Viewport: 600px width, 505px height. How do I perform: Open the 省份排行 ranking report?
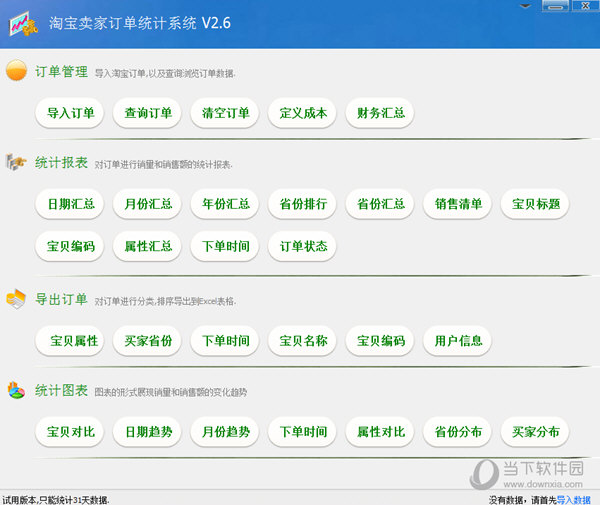tap(302, 204)
